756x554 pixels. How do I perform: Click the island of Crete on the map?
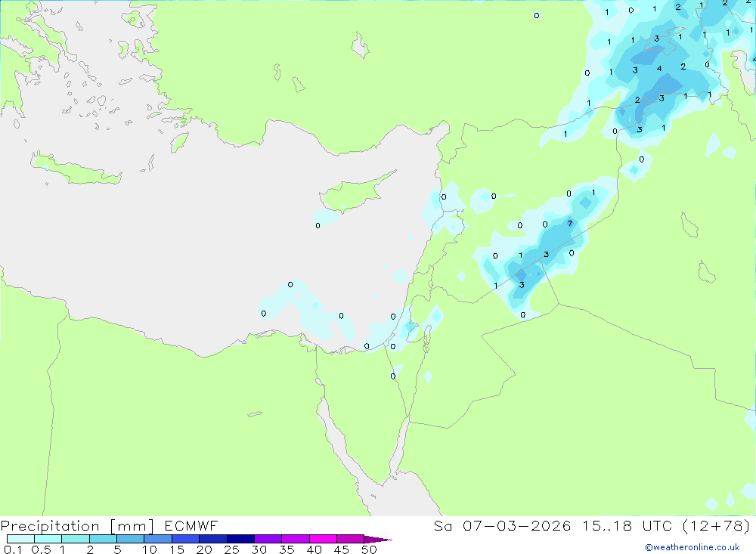click(x=75, y=169)
